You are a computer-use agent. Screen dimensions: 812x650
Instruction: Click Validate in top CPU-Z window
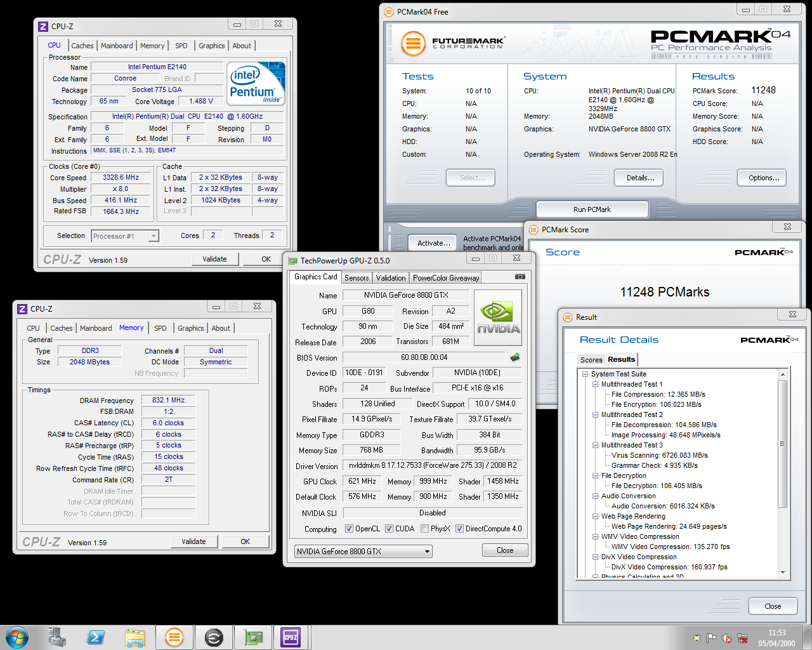pos(214,259)
